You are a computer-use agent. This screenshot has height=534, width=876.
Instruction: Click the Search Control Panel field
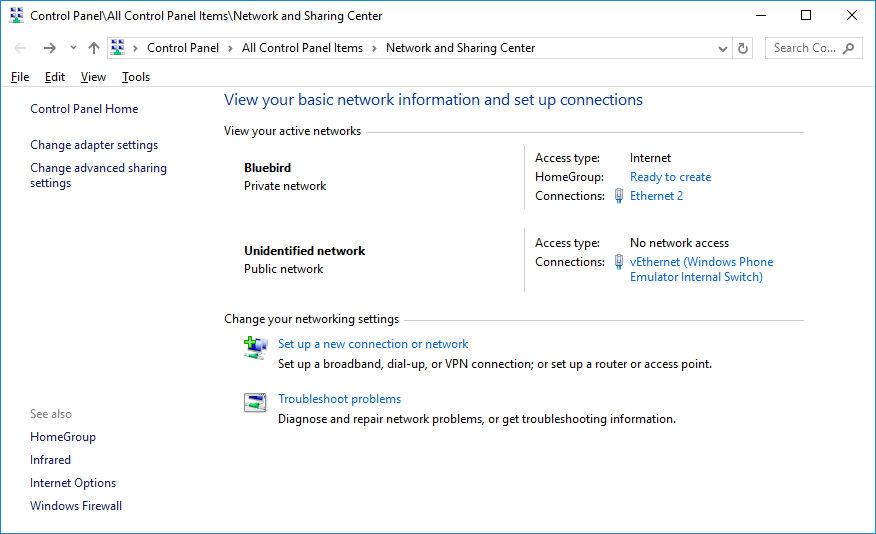pyautogui.click(x=813, y=48)
